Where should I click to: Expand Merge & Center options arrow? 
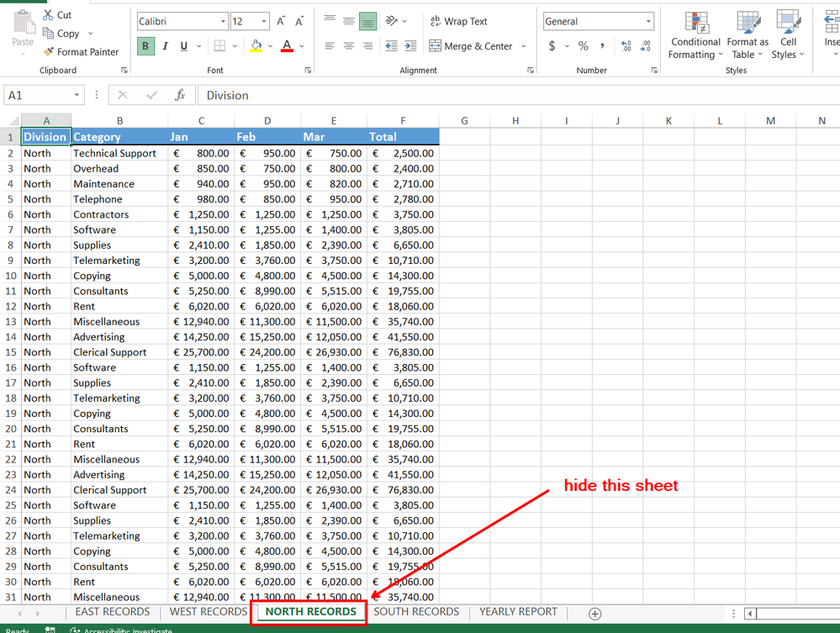pyautogui.click(x=523, y=46)
